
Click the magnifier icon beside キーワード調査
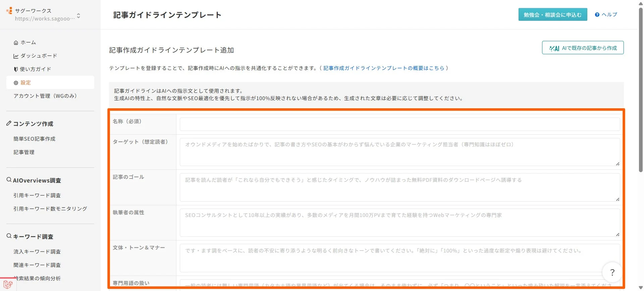point(9,236)
